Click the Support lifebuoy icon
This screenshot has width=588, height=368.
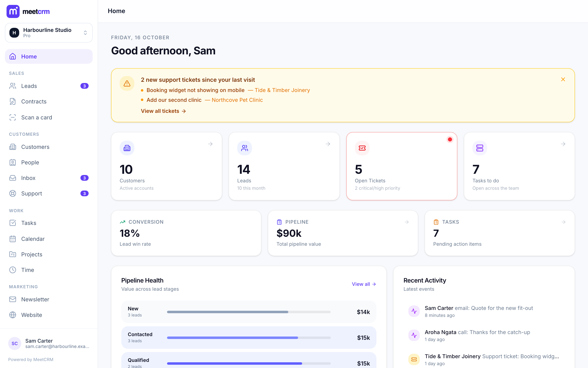(13, 193)
